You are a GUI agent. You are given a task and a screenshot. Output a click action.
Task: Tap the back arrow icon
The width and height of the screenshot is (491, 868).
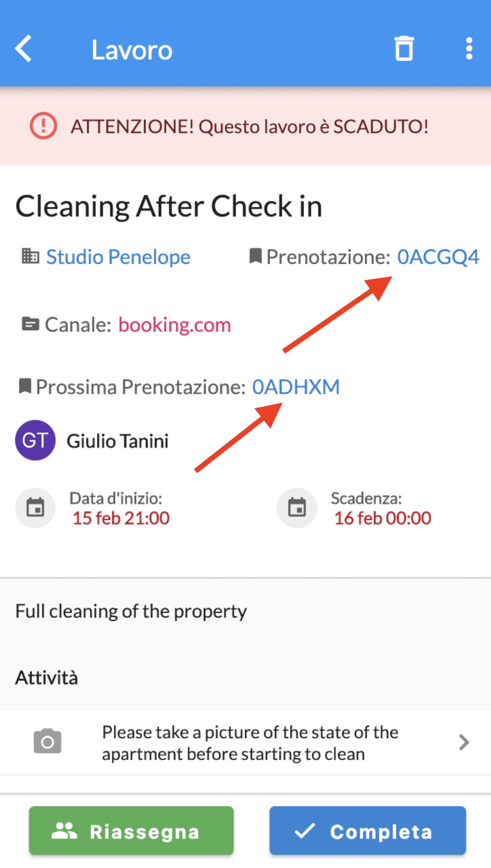(24, 49)
